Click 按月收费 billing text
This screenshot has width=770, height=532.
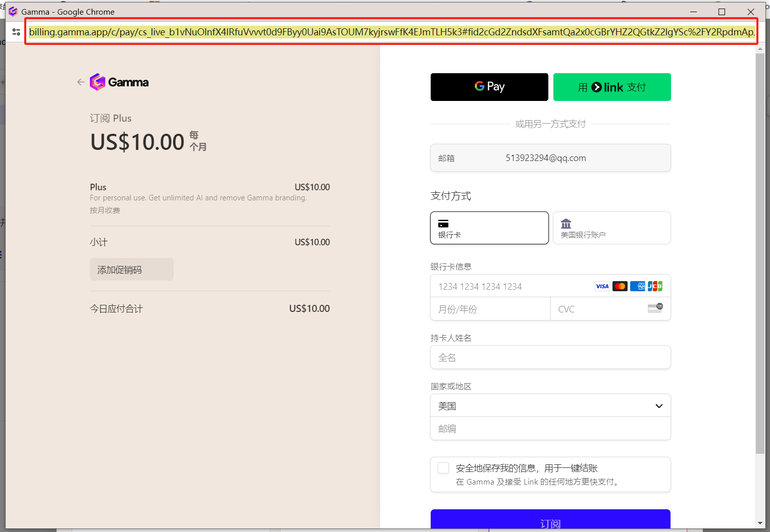[x=105, y=210]
